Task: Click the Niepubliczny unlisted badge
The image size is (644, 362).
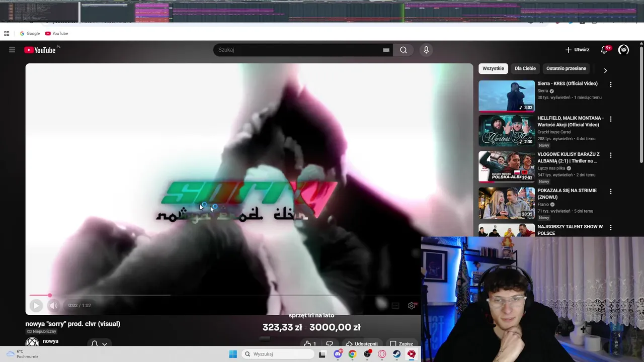Action: click(x=41, y=332)
